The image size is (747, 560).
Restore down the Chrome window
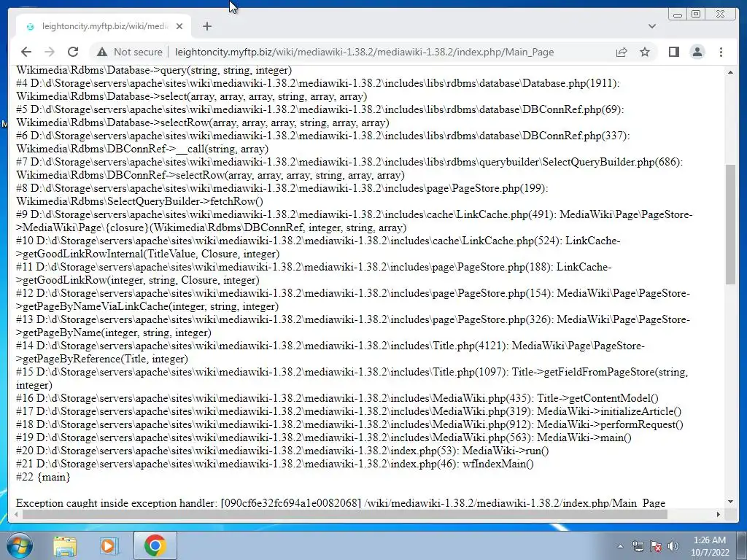pyautogui.click(x=696, y=15)
